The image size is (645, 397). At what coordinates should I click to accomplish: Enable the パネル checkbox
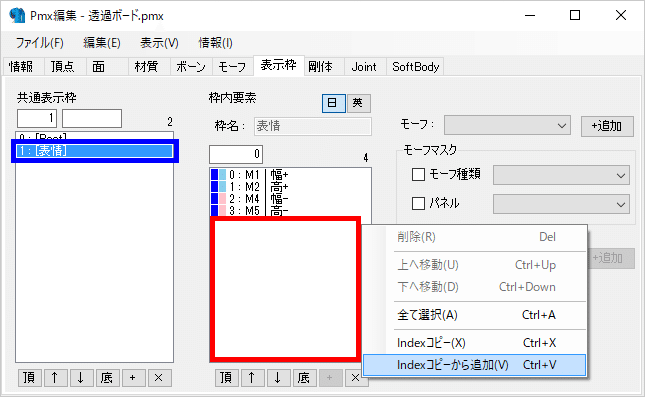418,203
